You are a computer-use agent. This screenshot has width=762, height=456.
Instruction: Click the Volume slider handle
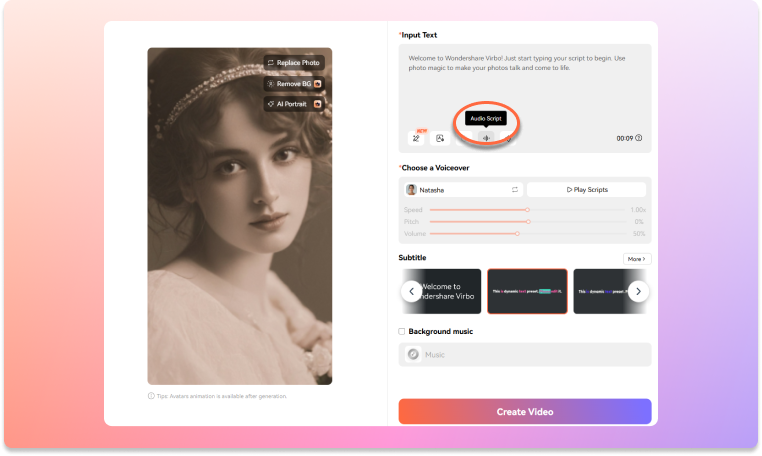point(518,234)
